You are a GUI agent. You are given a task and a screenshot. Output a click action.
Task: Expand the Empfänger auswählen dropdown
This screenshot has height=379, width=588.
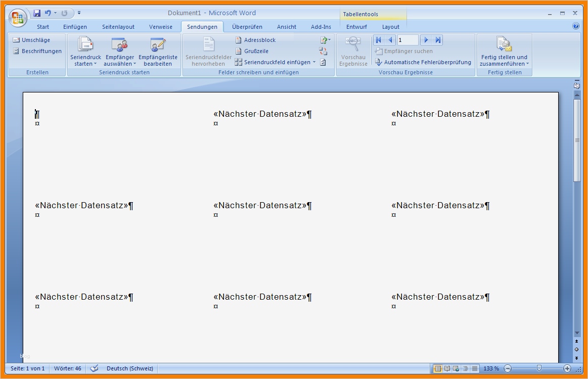(119, 52)
